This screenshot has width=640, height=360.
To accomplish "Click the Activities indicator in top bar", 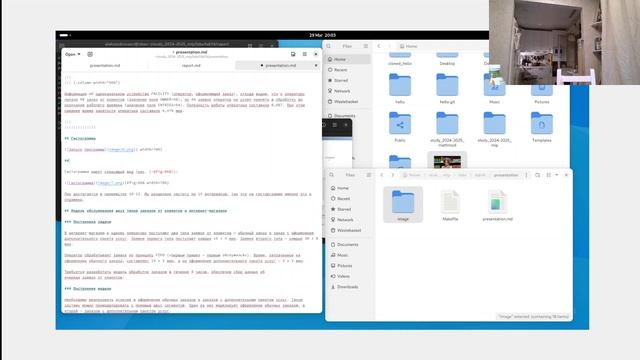I will pos(65,35).
